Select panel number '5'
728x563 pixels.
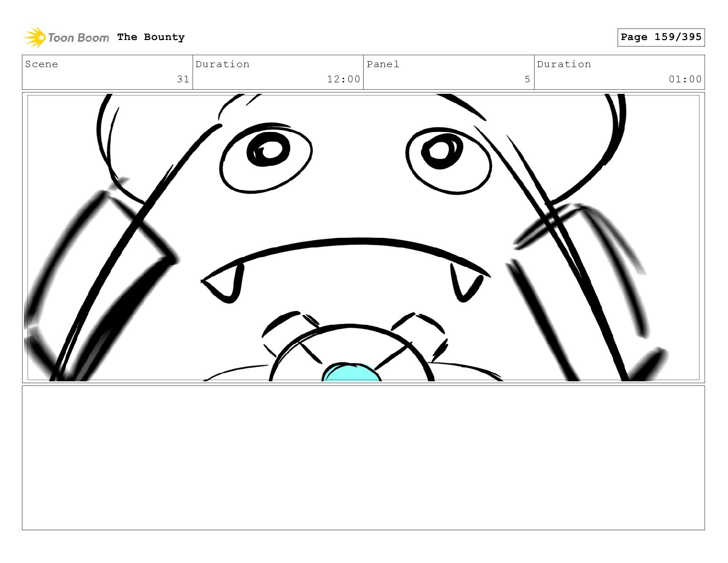(x=527, y=79)
